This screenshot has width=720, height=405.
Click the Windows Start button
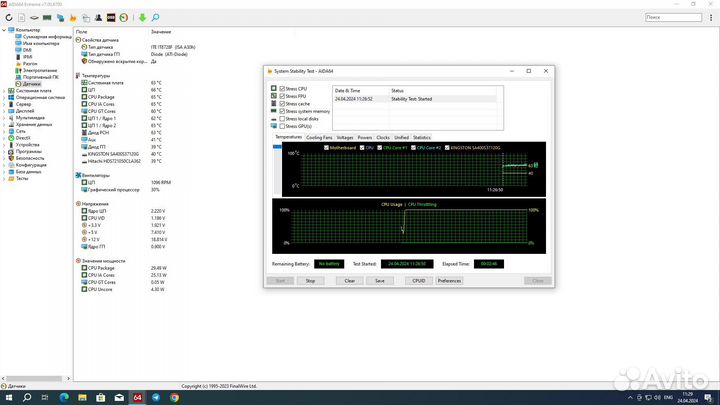click(9, 398)
